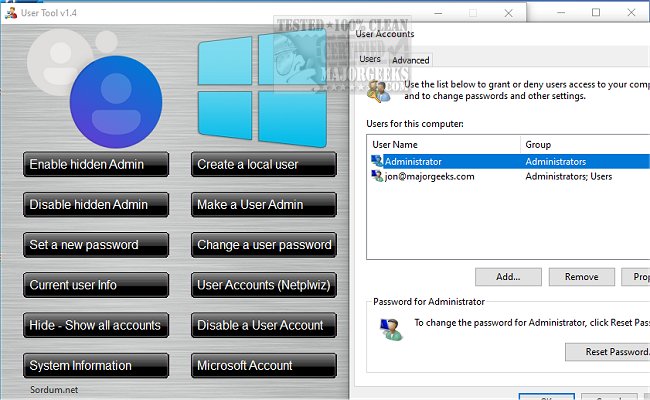Sort by the Group column header
Viewport: 650px width, 400px height.
pyautogui.click(x=585, y=145)
